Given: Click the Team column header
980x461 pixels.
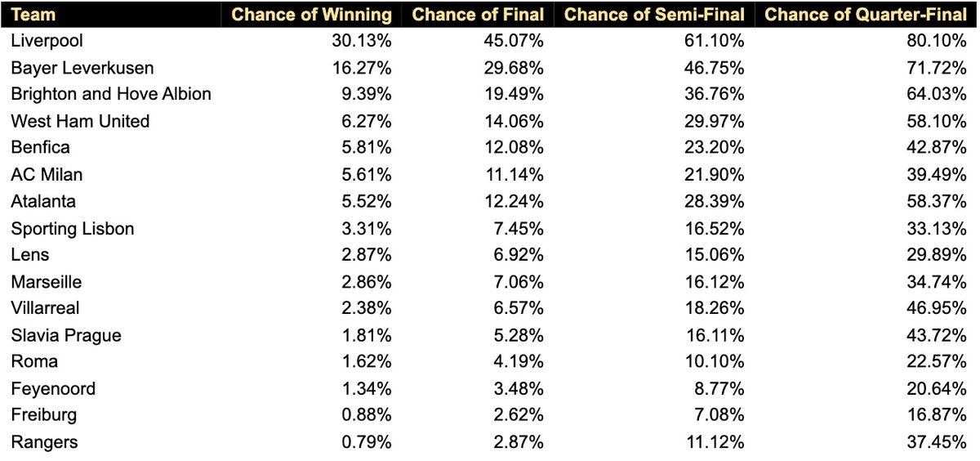Looking at the screenshot, I should point(33,15).
